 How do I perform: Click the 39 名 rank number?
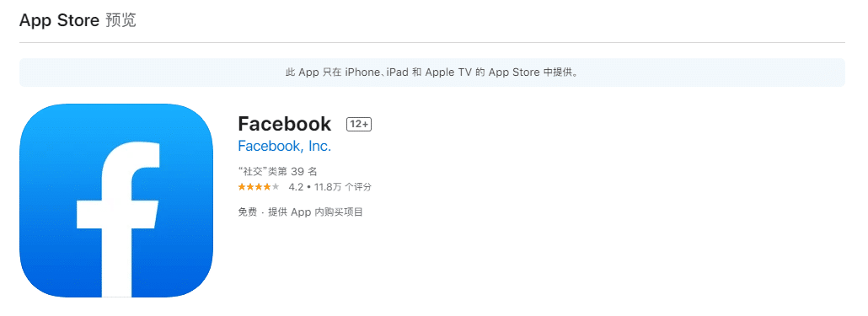pos(304,172)
